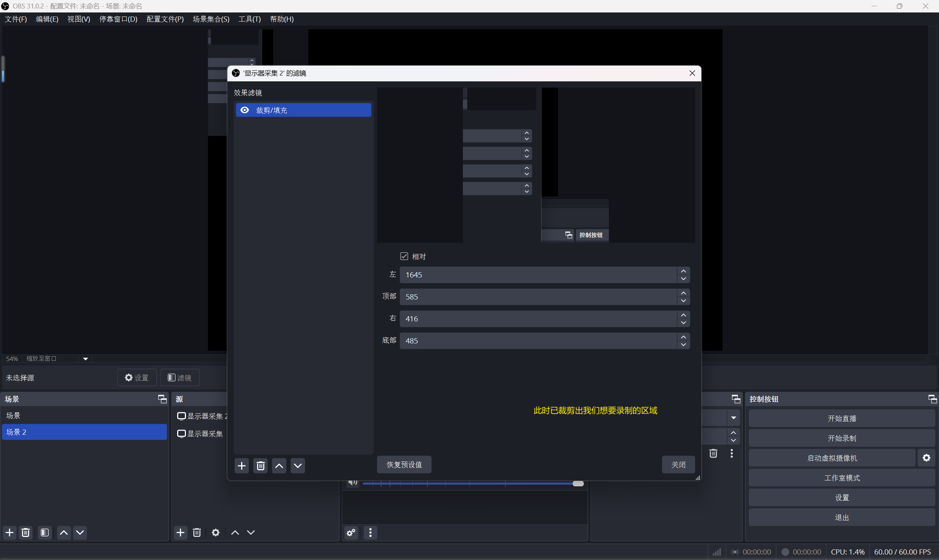Open virtual camera settings gear
This screenshot has width=939, height=560.
pos(927,457)
